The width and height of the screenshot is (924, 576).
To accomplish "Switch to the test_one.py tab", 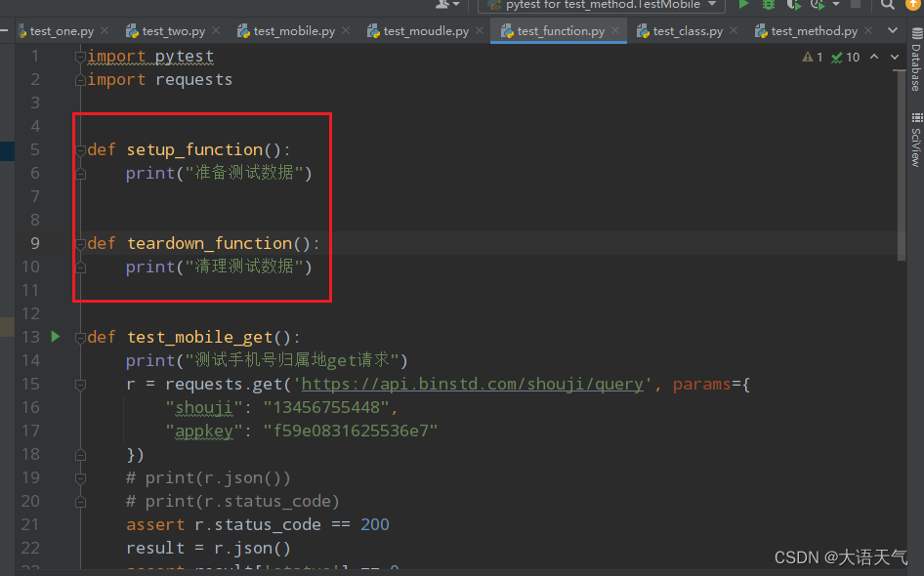I will point(61,29).
